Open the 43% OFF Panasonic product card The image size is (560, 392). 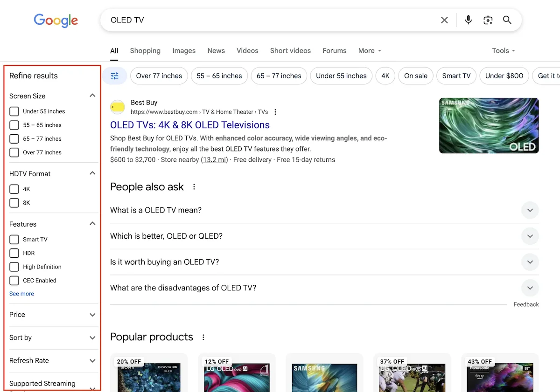(500, 373)
